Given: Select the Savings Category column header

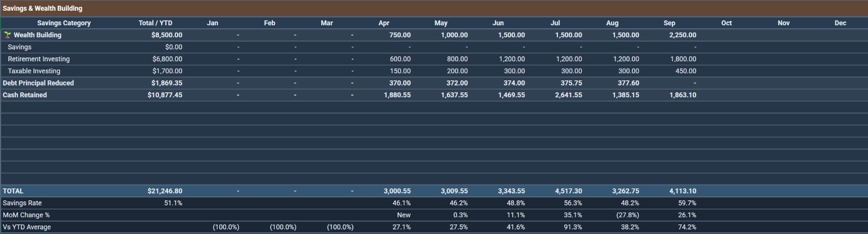Looking at the screenshot, I should [x=64, y=23].
